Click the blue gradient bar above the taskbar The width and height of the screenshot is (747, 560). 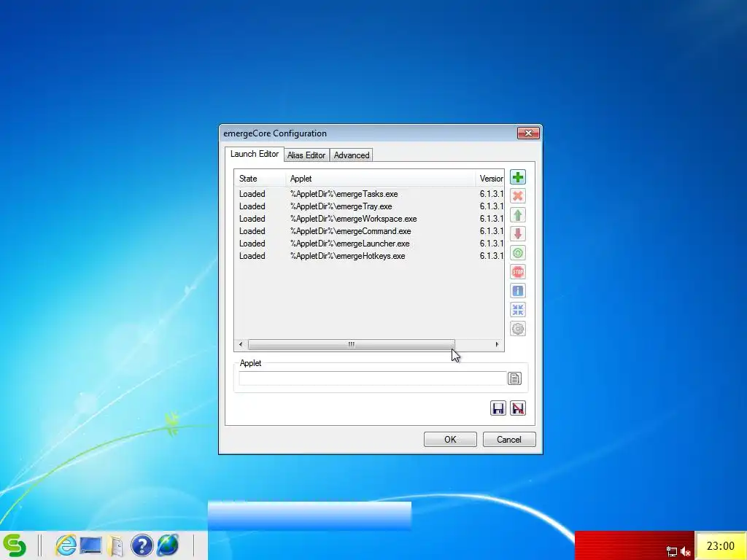(309, 516)
